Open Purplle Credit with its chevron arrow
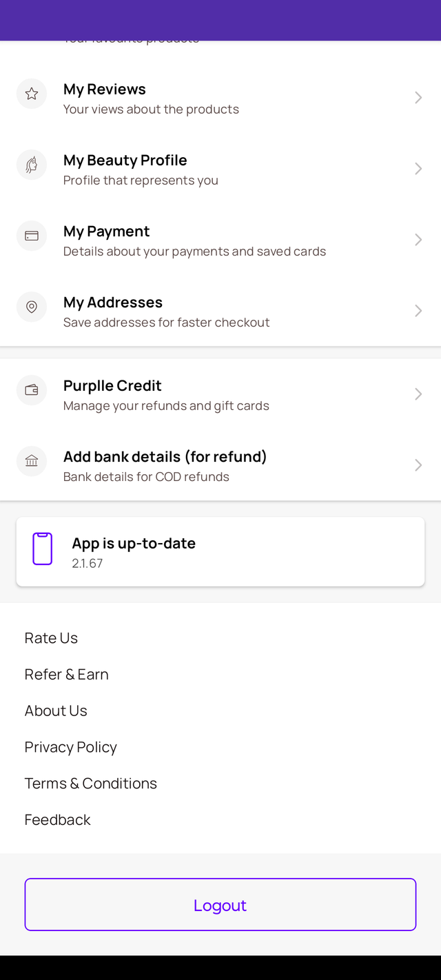The width and height of the screenshot is (441, 980). coord(418,394)
